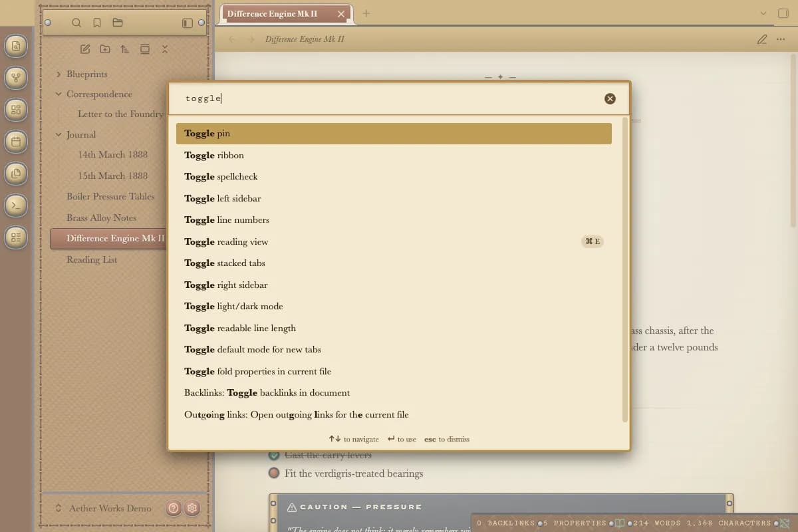Open command palette ribbon icon
This screenshot has width=798, height=532.
pyautogui.click(x=17, y=205)
